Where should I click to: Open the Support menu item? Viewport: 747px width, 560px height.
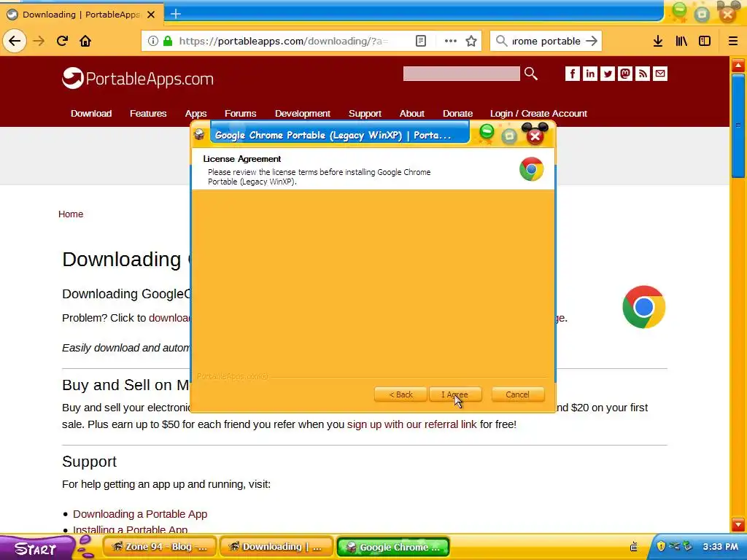[x=365, y=113]
